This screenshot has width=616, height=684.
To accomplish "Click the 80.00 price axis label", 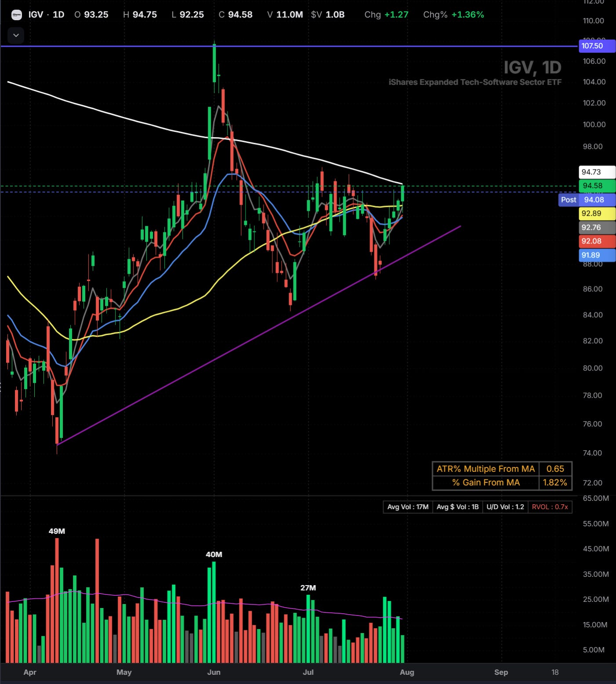I will 593,368.
